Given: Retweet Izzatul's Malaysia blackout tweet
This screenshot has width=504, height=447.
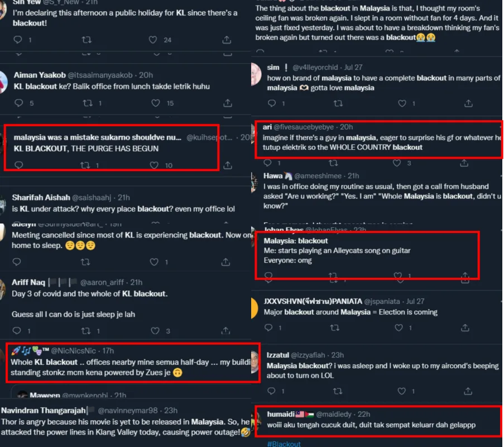Looking at the screenshot, I should [x=338, y=391].
